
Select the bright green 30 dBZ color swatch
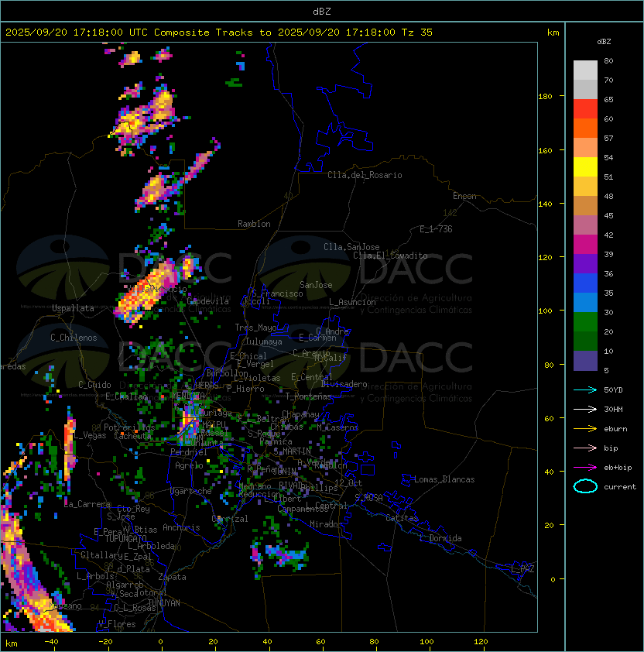click(x=585, y=322)
